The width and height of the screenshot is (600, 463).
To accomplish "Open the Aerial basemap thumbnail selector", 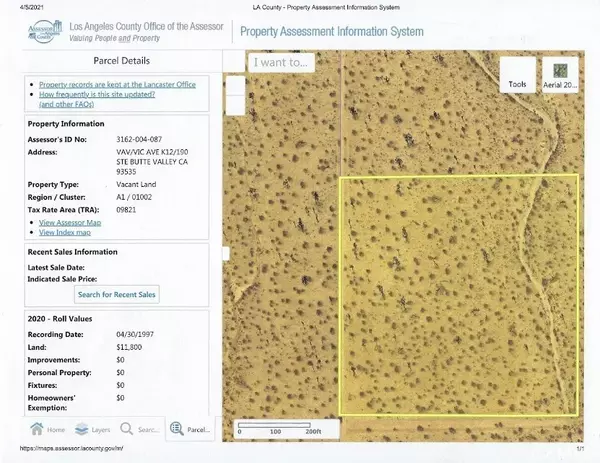I will click(560, 74).
